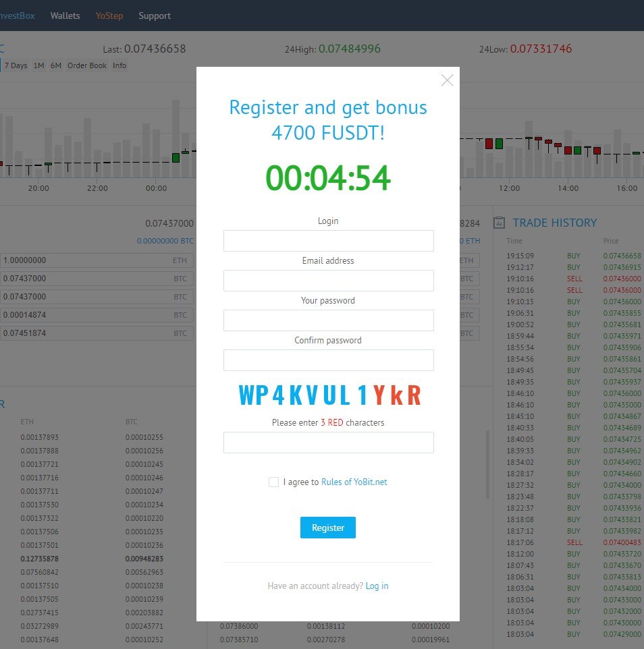Screen dimensions: 644x649
Task: Focus the Email address input field
Action: (329, 281)
